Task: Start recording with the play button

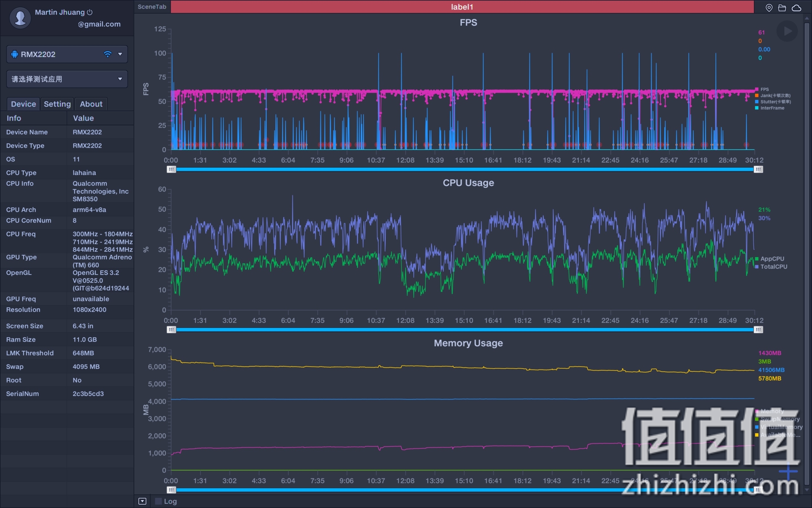Action: (x=787, y=31)
